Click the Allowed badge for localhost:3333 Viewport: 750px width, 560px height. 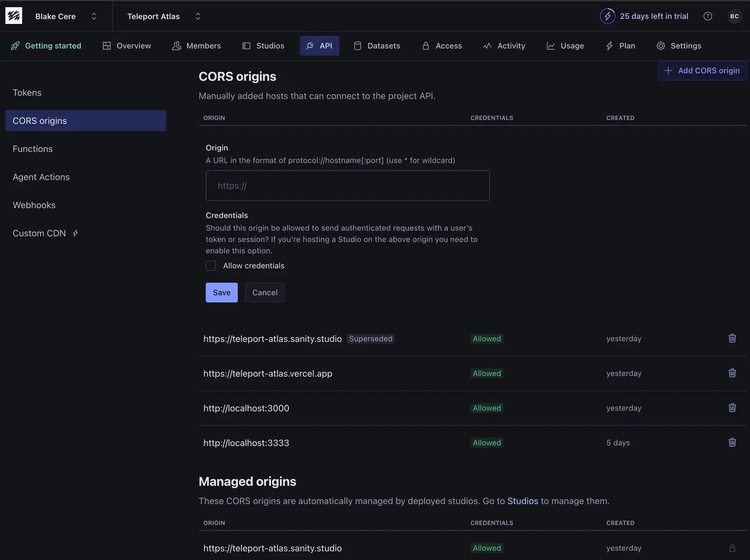tap(487, 443)
